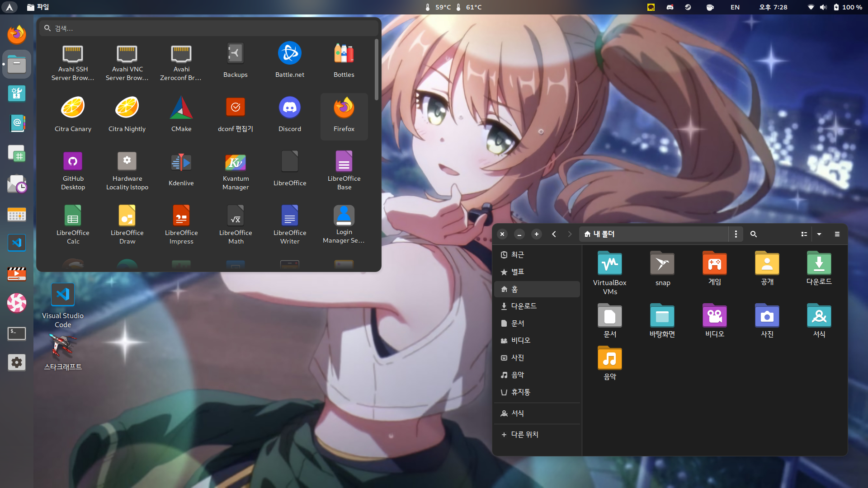Open the 게임 folder
This screenshot has width=868, height=488.
(x=715, y=269)
